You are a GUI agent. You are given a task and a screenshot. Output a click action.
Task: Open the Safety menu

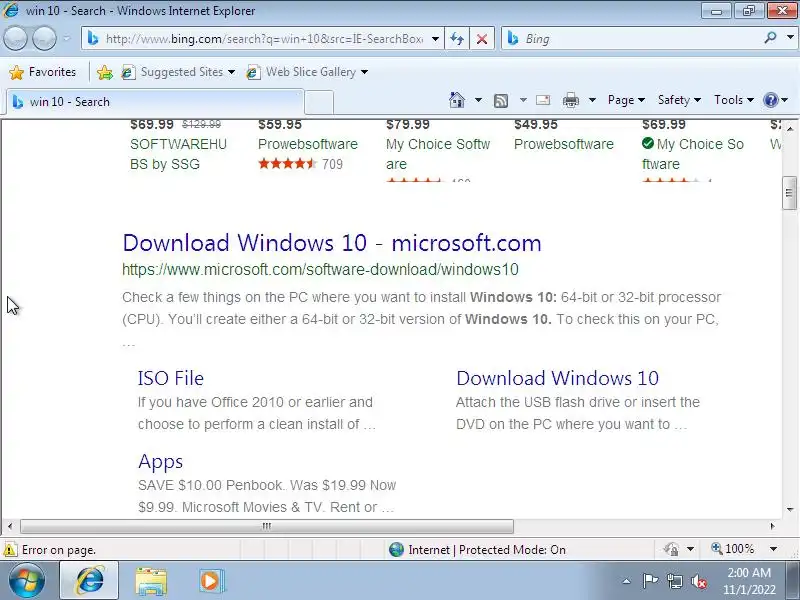(x=679, y=100)
